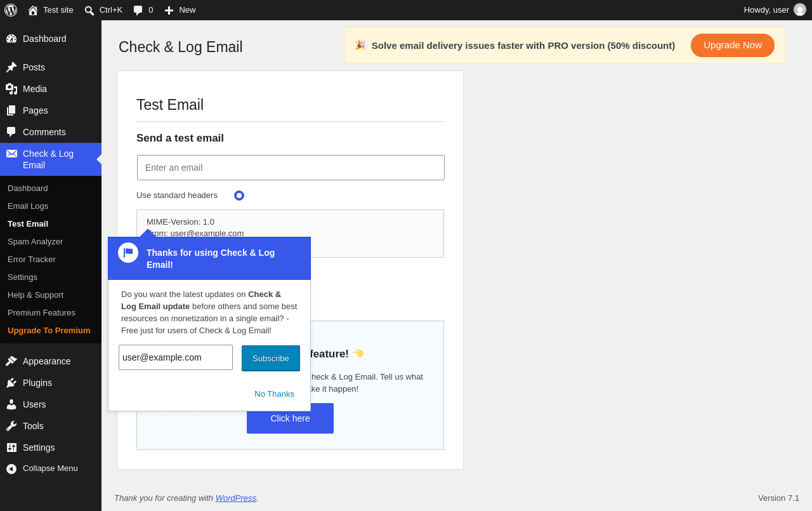Click the Upgrade Now button

pos(733,45)
